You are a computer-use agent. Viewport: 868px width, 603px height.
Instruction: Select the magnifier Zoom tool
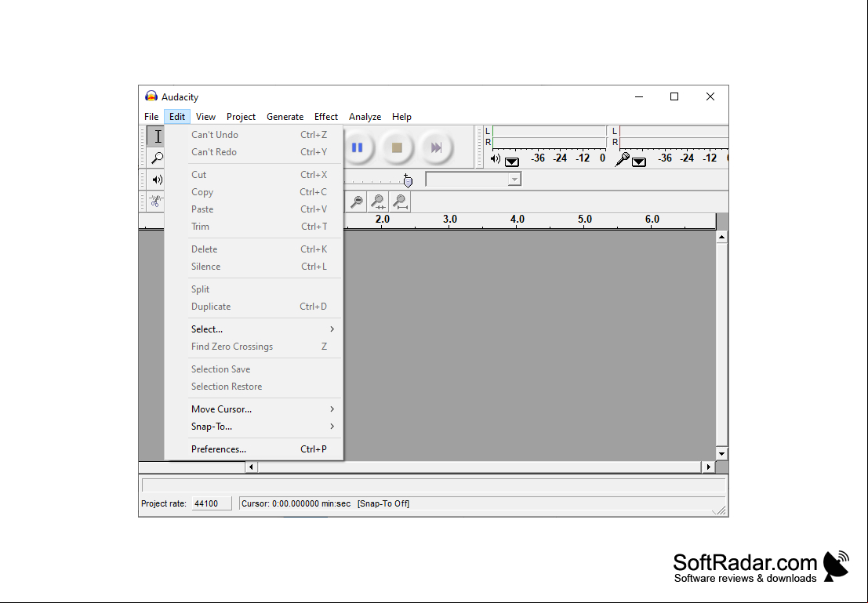point(157,158)
